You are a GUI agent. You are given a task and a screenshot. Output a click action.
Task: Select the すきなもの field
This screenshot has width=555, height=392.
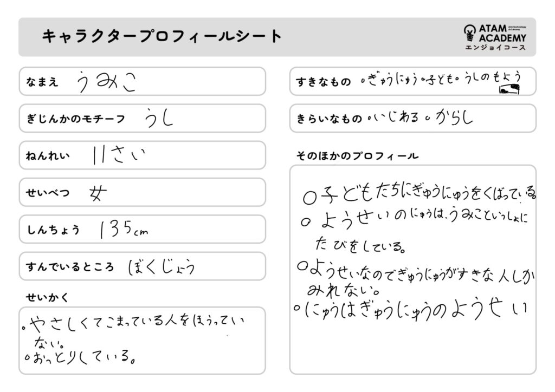[412, 81]
